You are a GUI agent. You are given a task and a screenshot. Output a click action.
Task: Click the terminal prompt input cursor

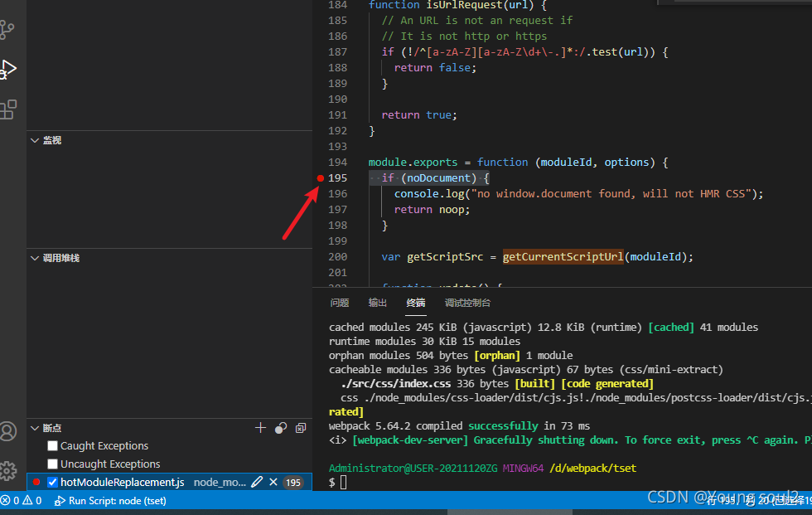(x=343, y=483)
